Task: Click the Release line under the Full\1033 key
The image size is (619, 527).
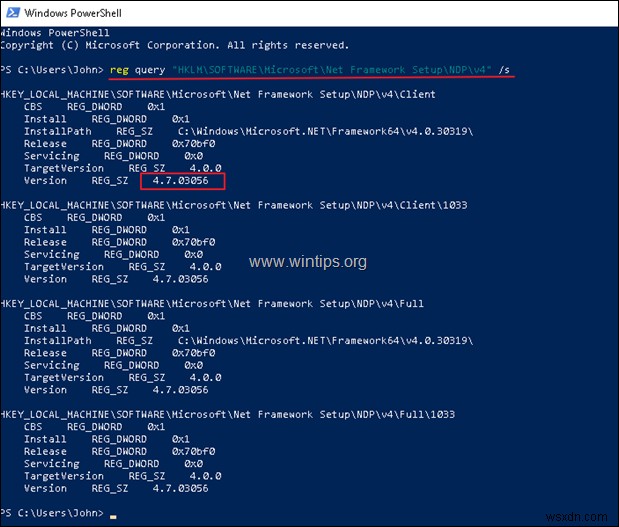Action: [120, 452]
